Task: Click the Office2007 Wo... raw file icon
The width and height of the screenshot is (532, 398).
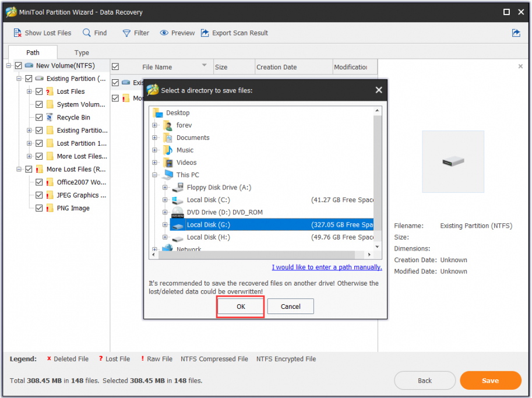Action: (50, 182)
